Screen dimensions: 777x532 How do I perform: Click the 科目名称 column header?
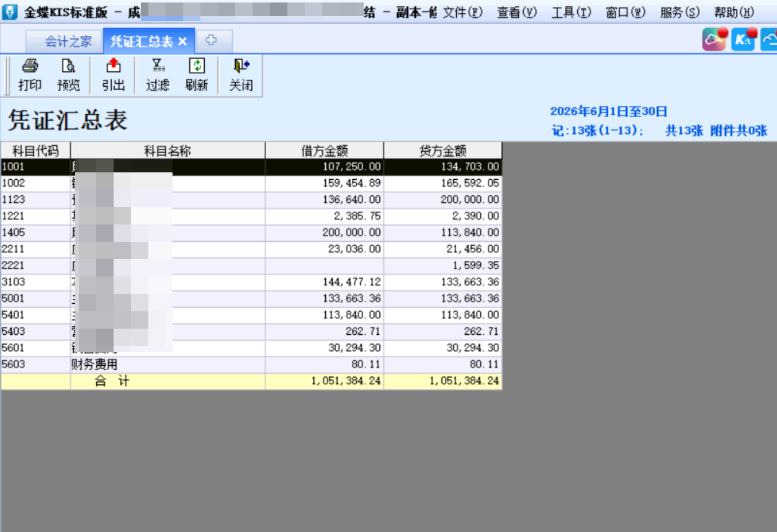pos(168,150)
